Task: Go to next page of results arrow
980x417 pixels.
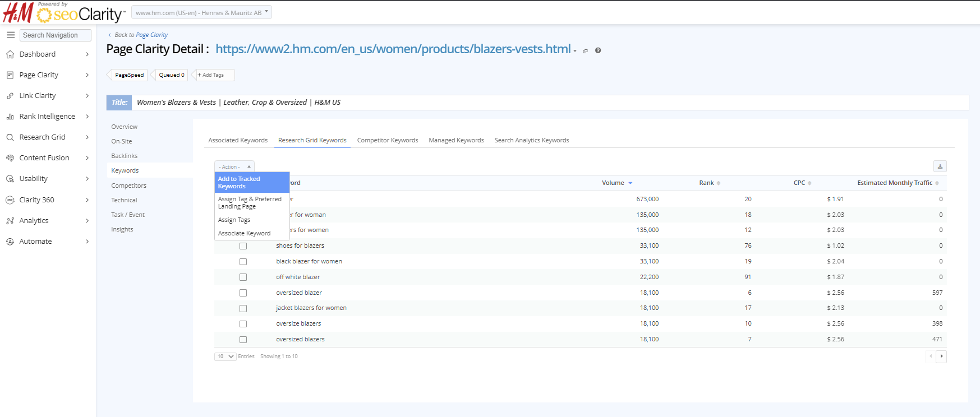Action: (941, 356)
